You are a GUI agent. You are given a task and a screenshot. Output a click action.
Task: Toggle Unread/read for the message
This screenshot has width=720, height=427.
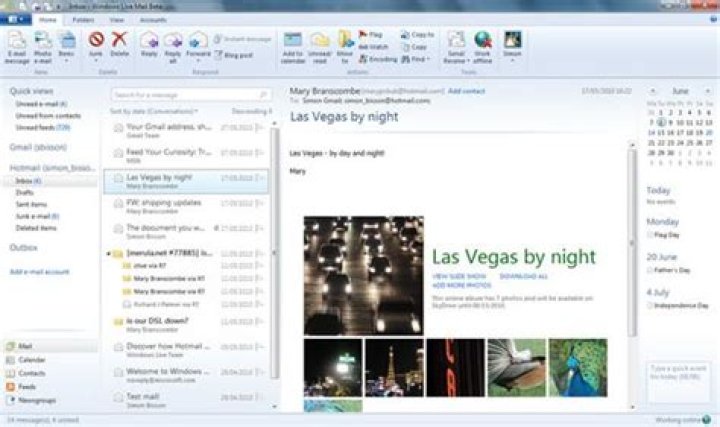coord(320,47)
